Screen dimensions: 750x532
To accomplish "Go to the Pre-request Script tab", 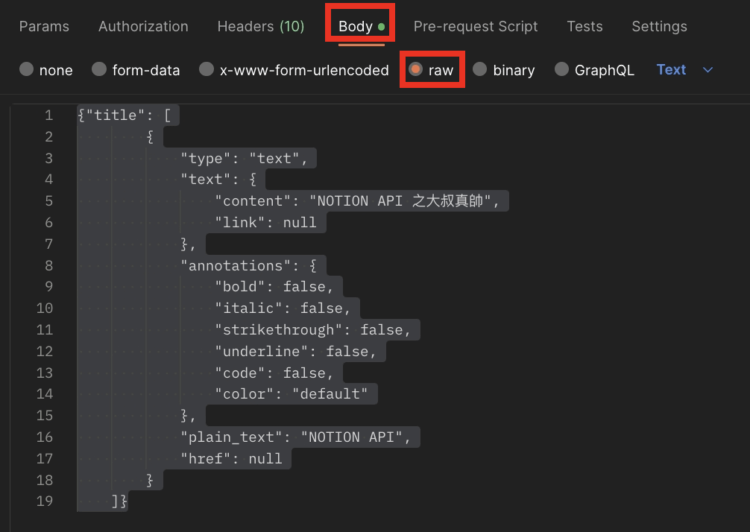I will pyautogui.click(x=475, y=26).
